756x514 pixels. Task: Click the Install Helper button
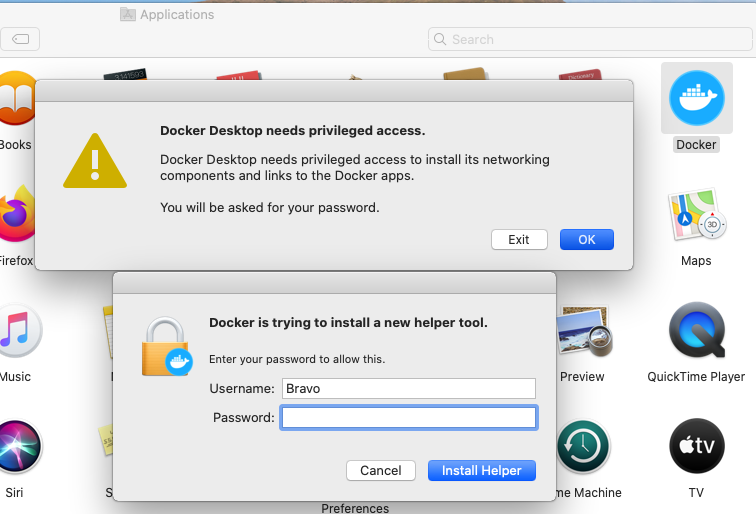click(x=482, y=471)
